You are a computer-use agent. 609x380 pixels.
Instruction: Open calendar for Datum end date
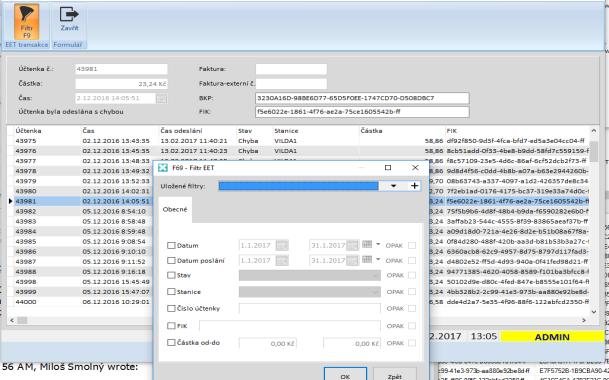point(352,246)
